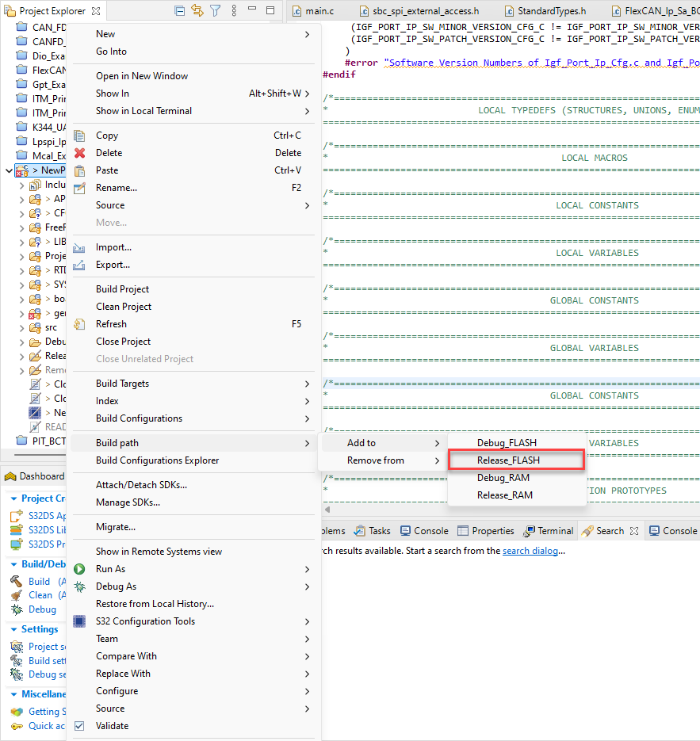Click S32DS Application Project icon
The width and height of the screenshot is (700, 741).
pyautogui.click(x=17, y=516)
